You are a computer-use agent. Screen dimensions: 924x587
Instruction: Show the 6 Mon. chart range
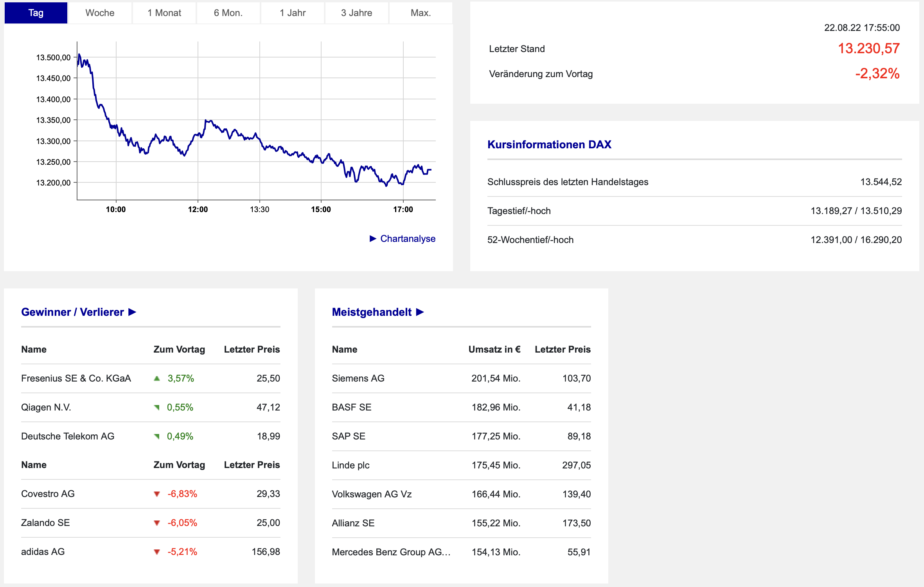pyautogui.click(x=228, y=13)
